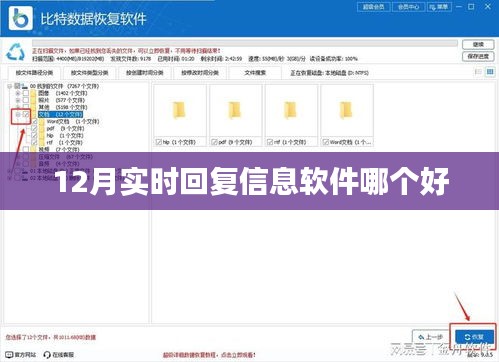
Task: Click the folder icon of hlp tree row
Action: (x=42, y=135)
